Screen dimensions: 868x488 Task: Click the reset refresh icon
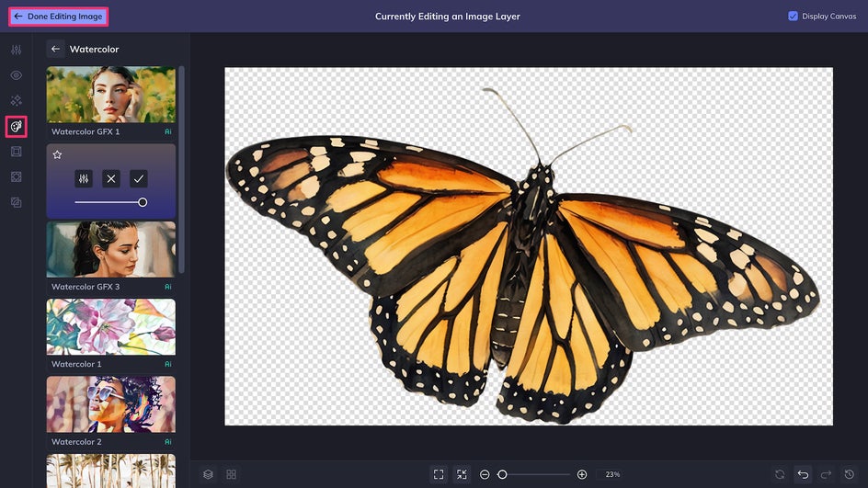[x=780, y=475]
